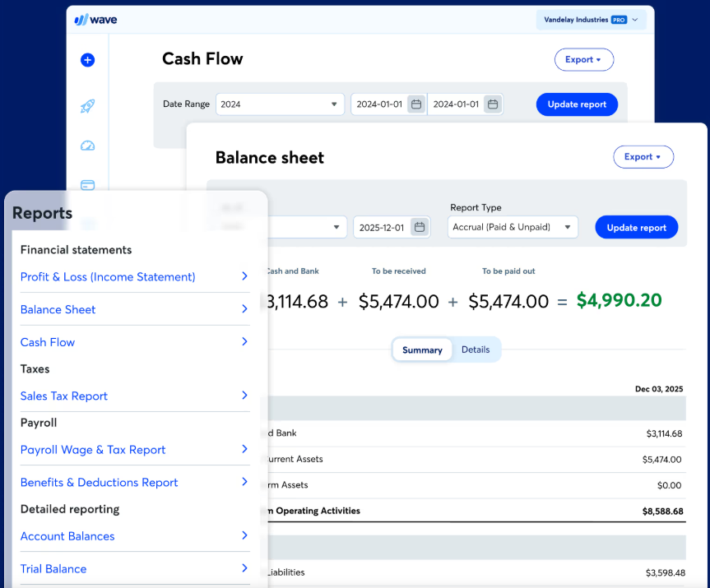Click the Wave logo

(95, 20)
